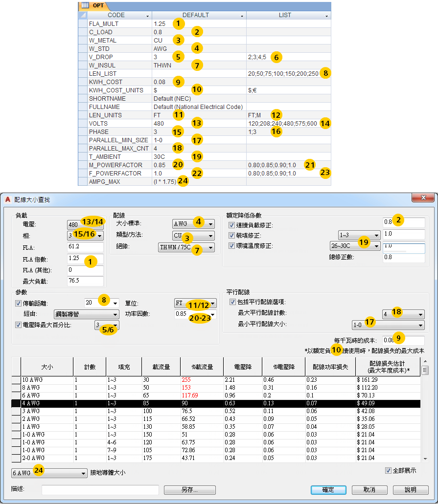Click Default (National Electrical Code) cell
This screenshot has height=504, width=438.
tap(198, 107)
